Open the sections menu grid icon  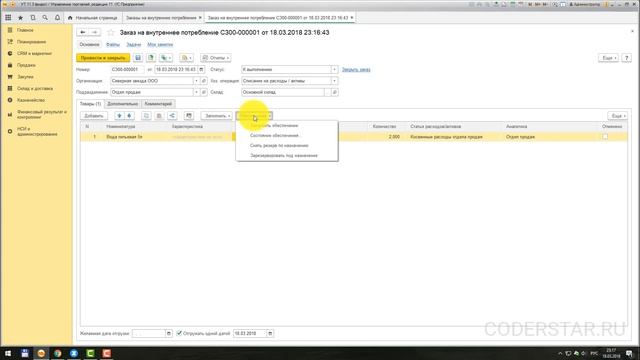(x=8, y=18)
